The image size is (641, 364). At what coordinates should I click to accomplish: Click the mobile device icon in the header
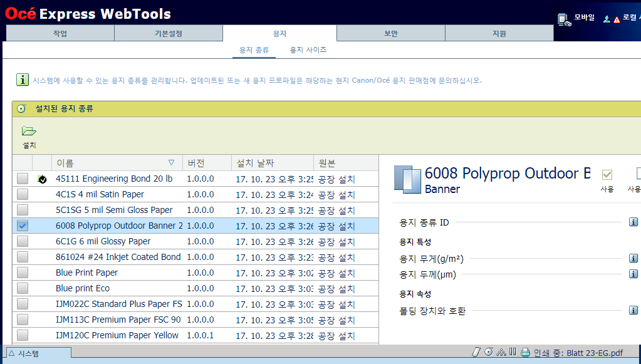[564, 19]
